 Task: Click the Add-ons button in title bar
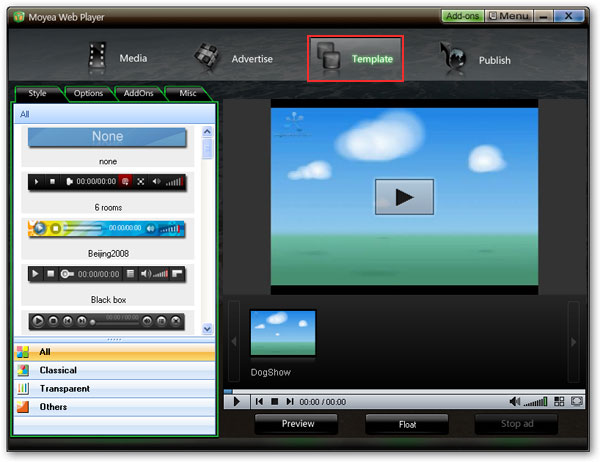pos(463,16)
